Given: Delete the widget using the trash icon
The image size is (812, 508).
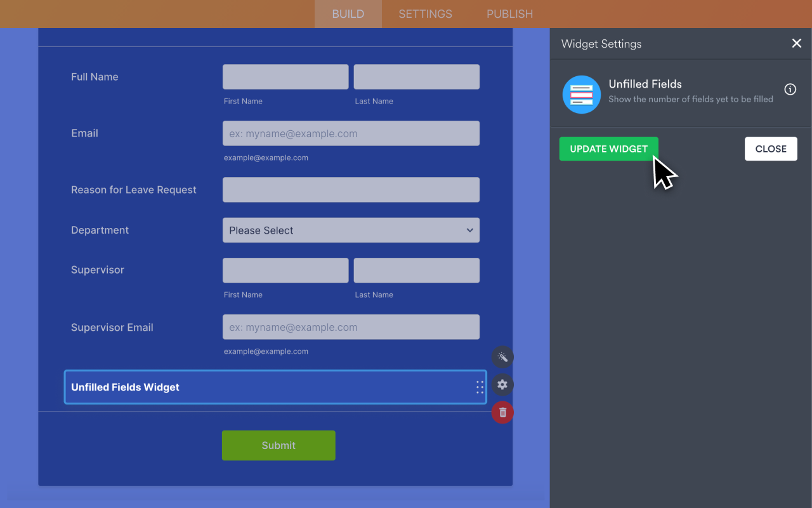Looking at the screenshot, I should click(x=502, y=412).
